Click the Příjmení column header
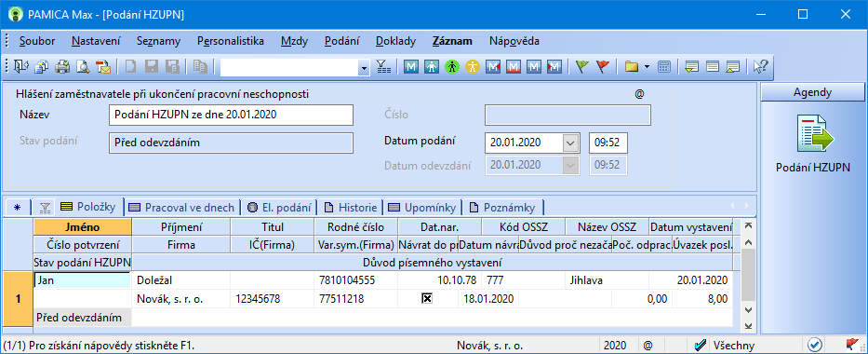Viewport: 868px width, 354px height. click(181, 226)
